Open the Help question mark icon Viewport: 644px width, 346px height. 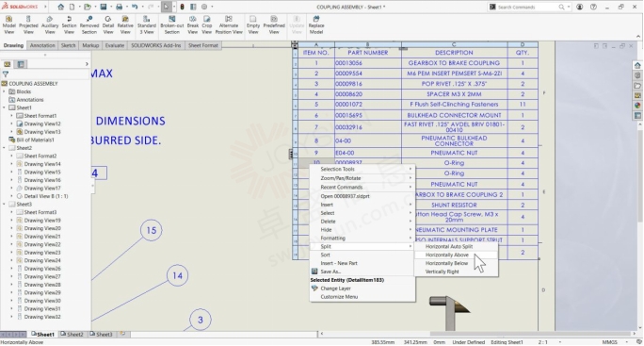coord(593,7)
